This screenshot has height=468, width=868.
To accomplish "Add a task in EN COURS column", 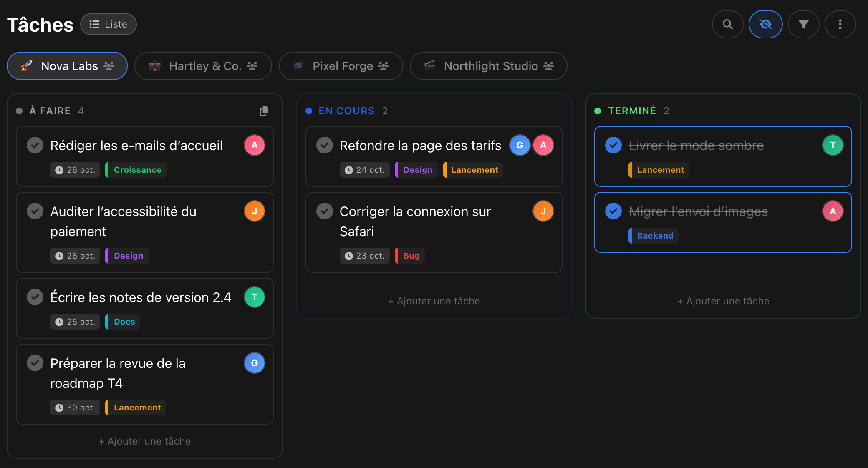I will (434, 301).
